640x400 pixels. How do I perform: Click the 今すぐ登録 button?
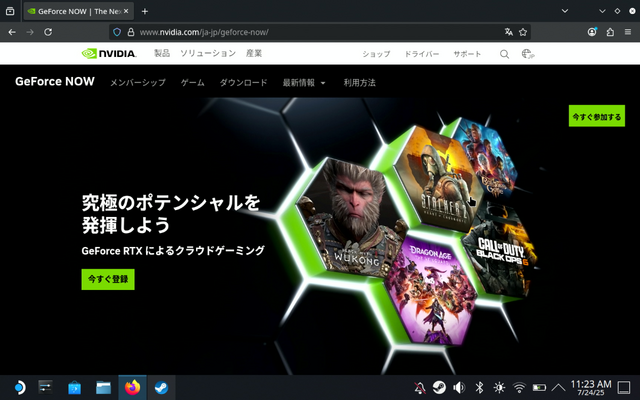click(x=108, y=279)
